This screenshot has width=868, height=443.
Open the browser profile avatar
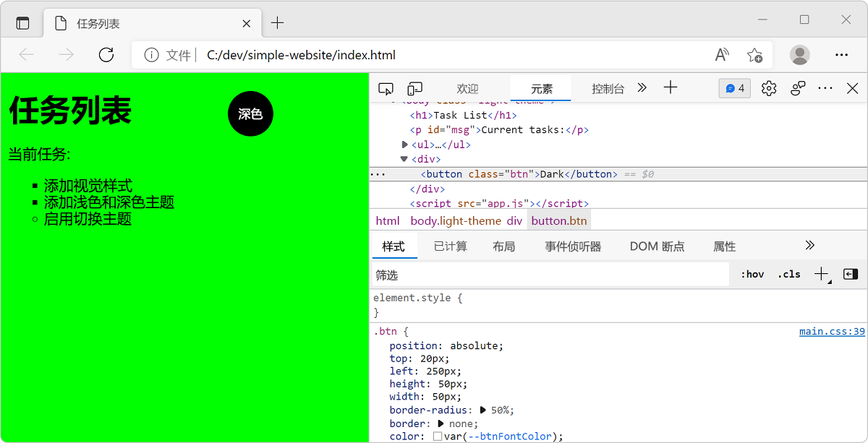(800, 55)
